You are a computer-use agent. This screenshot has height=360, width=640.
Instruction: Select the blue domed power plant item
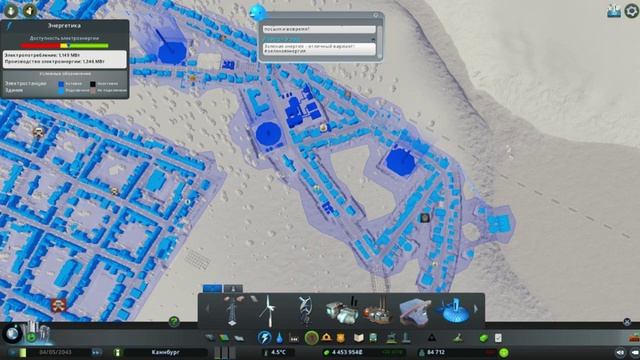[x=454, y=312]
